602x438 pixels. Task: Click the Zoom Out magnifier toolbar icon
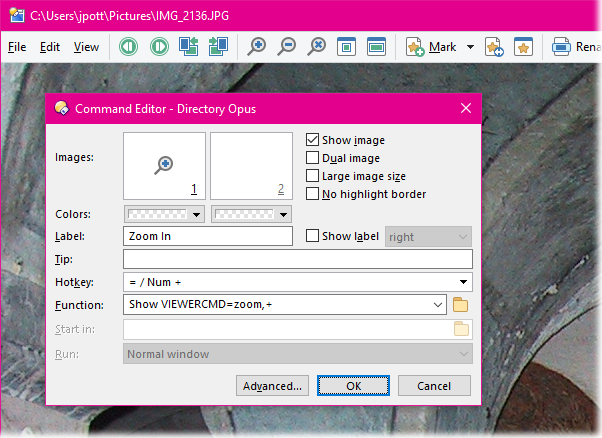click(286, 47)
